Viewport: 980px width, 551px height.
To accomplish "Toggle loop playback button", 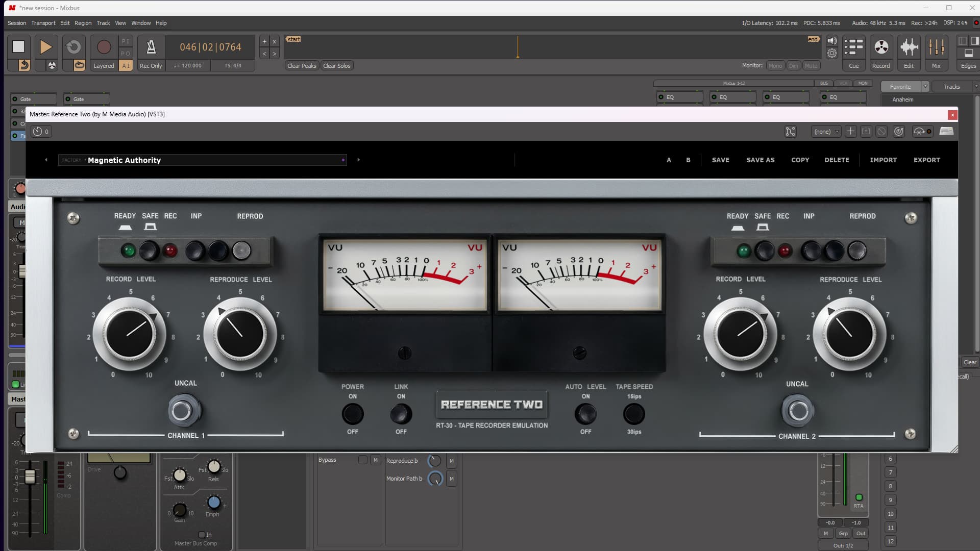I will click(73, 46).
